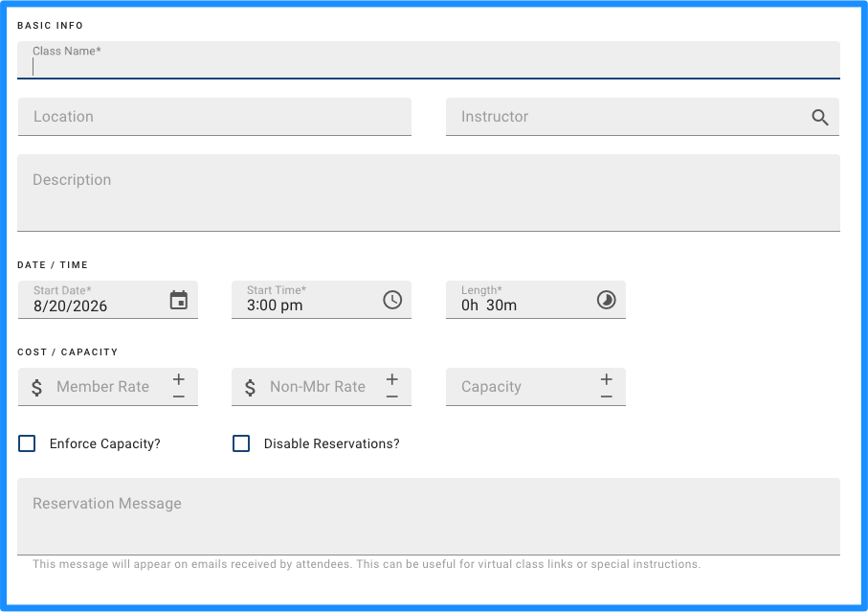Focus the Class Name input field
Screen dimensions: 868x612
pos(429,59)
